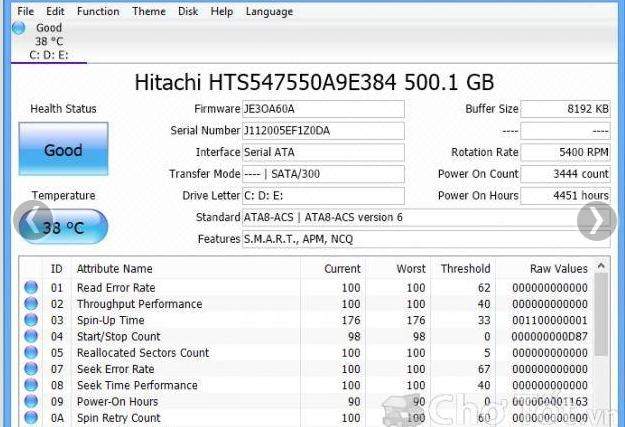Click the Firmware field JE3OA60A
Screen dimensions: 625x427
(323, 109)
